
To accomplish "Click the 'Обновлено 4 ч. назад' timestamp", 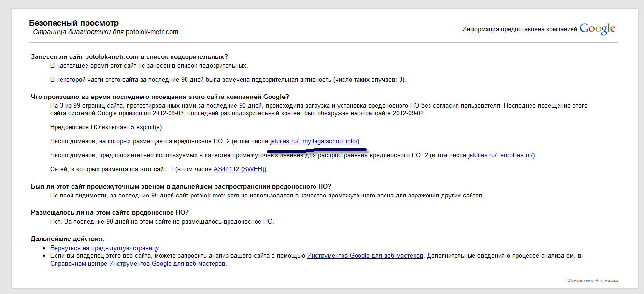I will [592, 280].
